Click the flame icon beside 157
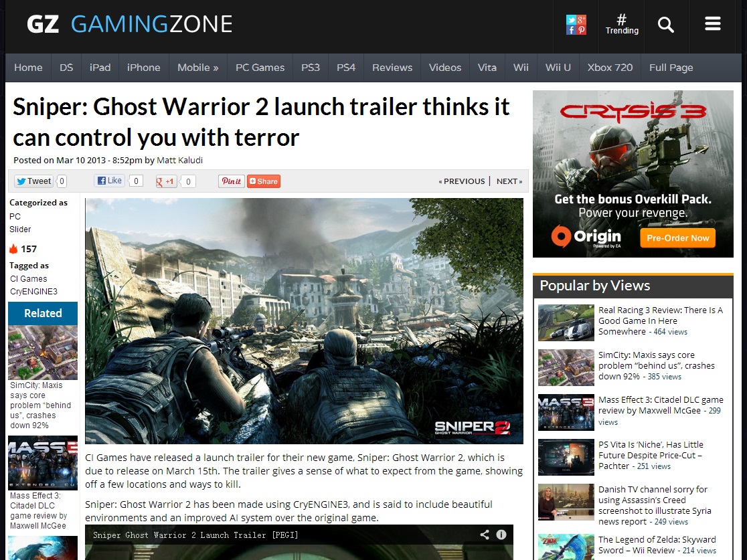 pos(13,249)
